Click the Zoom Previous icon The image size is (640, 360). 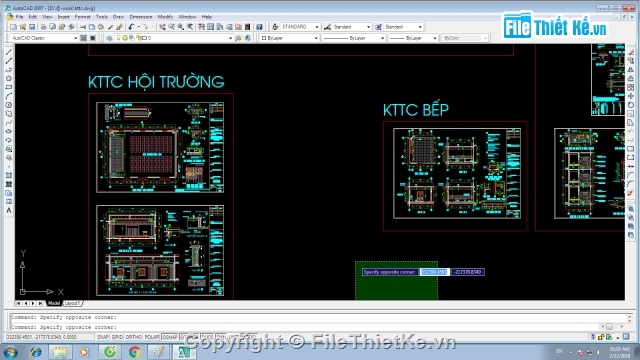pyautogui.click(x=190, y=27)
